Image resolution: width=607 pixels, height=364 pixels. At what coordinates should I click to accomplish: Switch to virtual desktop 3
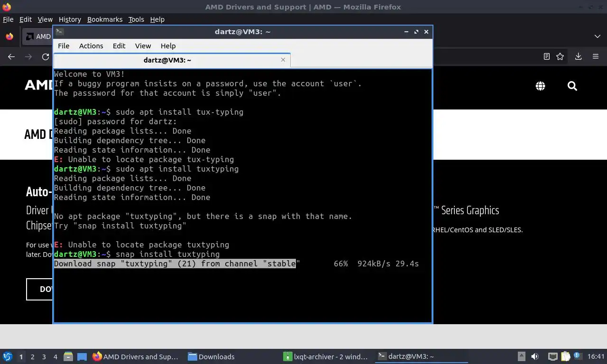pos(44,357)
